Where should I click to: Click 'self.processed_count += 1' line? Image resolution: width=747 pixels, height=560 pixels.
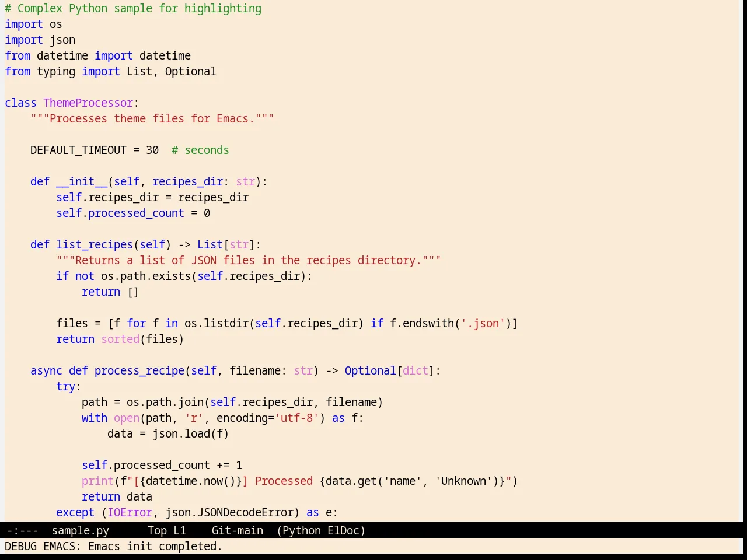tap(162, 465)
